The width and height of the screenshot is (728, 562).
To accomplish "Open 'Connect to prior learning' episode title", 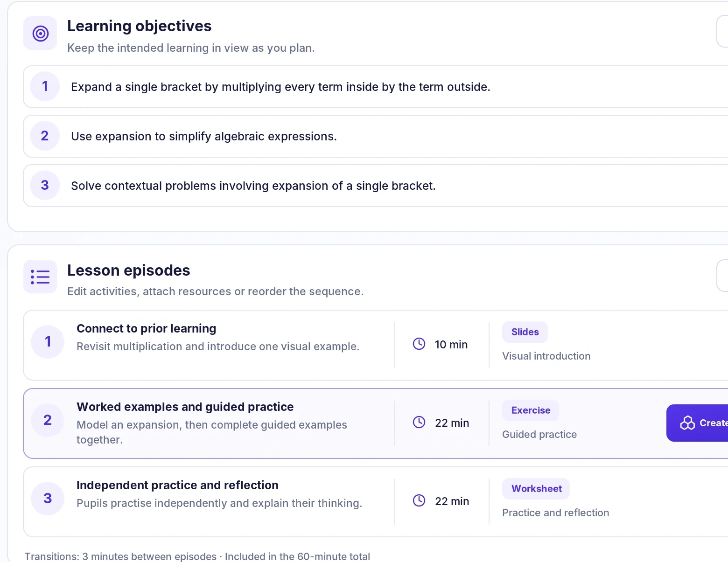I will (x=146, y=329).
